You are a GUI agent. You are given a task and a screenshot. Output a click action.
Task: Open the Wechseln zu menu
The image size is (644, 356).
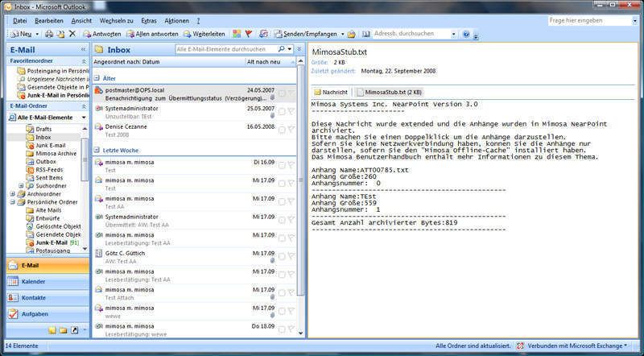click(x=117, y=21)
